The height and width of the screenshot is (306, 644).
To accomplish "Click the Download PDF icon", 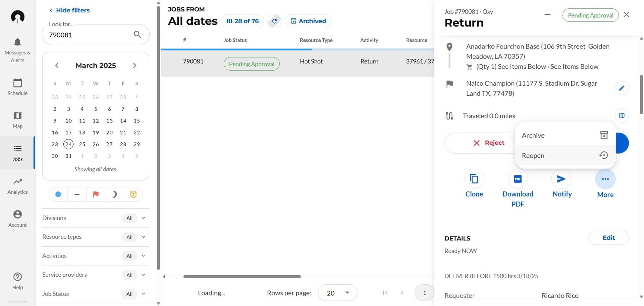I will click(x=518, y=179).
